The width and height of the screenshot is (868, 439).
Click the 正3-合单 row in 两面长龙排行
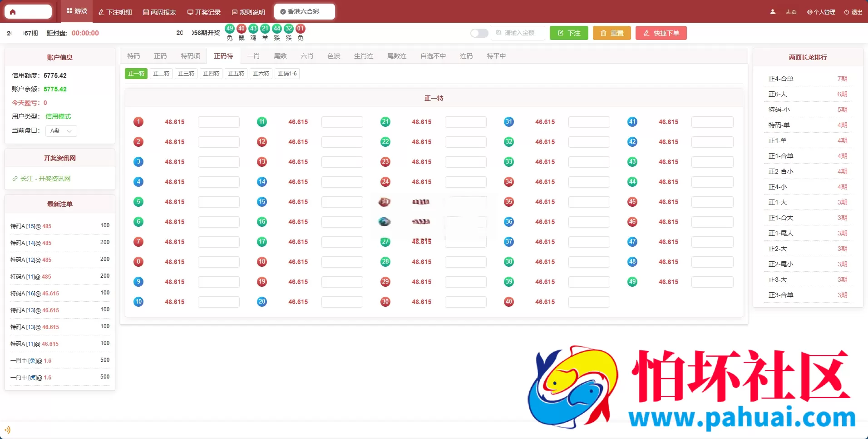tap(808, 295)
